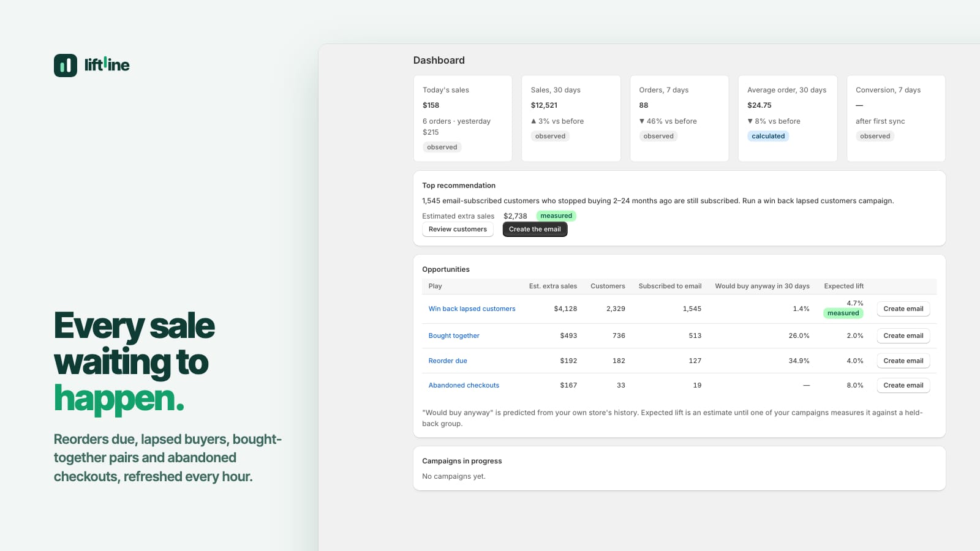
Task: Click the 46% vs before orders change
Action: pos(668,121)
